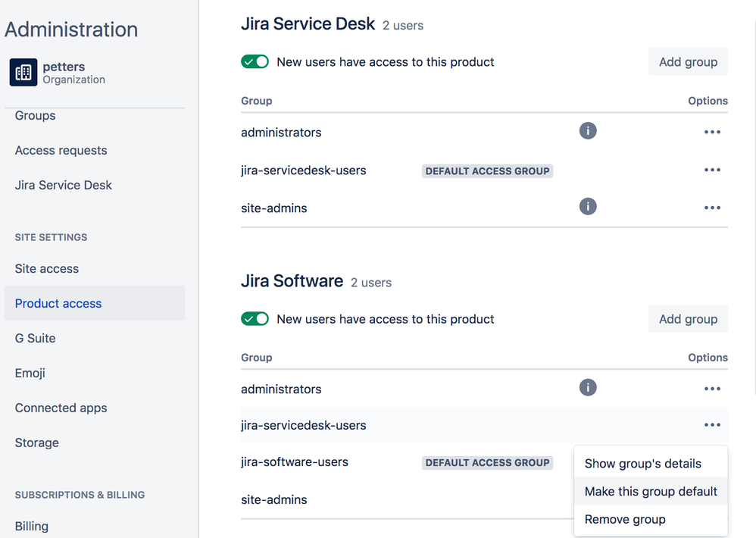Click the info icon next to administrators under Jira Service Desk
756x538 pixels.
click(588, 130)
